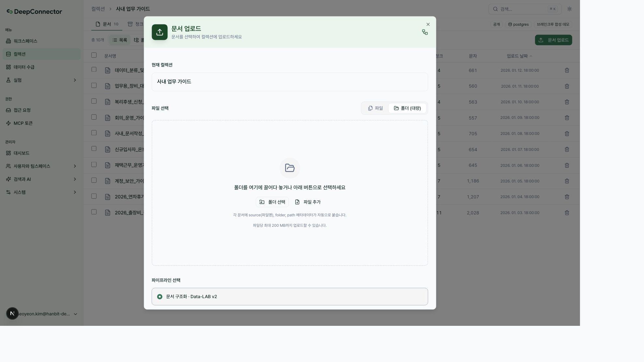
Task: Check the 회의_운영 document row checkbox
Action: pos(94,117)
